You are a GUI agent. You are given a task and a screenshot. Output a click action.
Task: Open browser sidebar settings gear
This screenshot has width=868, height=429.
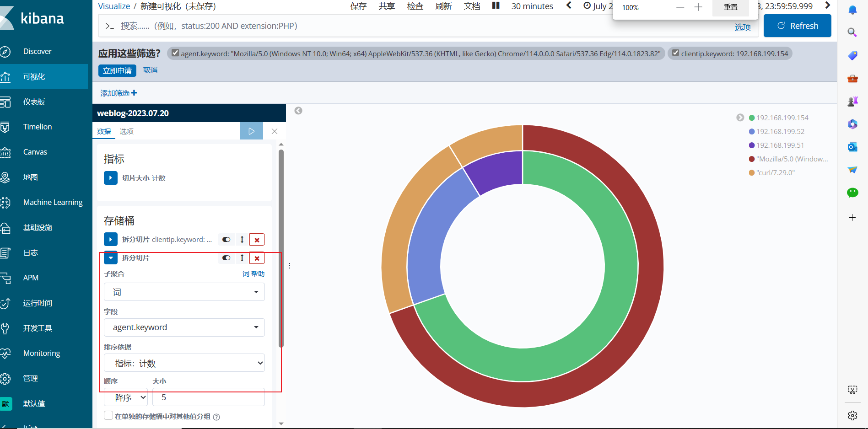(852, 415)
